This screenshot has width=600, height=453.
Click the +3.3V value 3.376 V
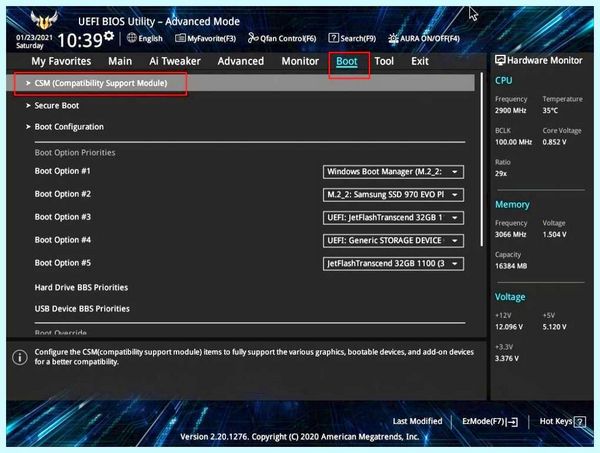point(507,358)
